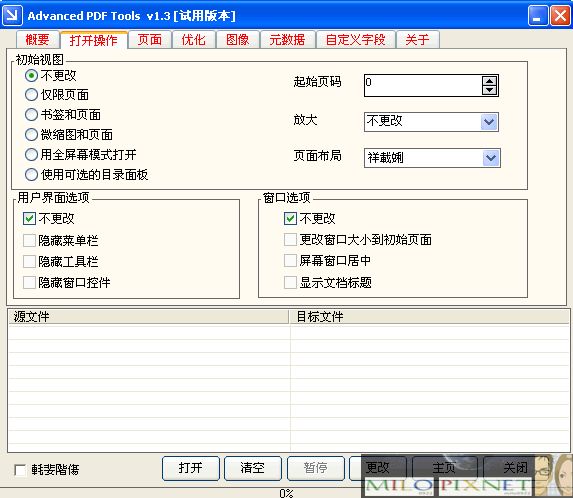Choose the 仅限页面 radio option
The image size is (573, 498).
31,95
